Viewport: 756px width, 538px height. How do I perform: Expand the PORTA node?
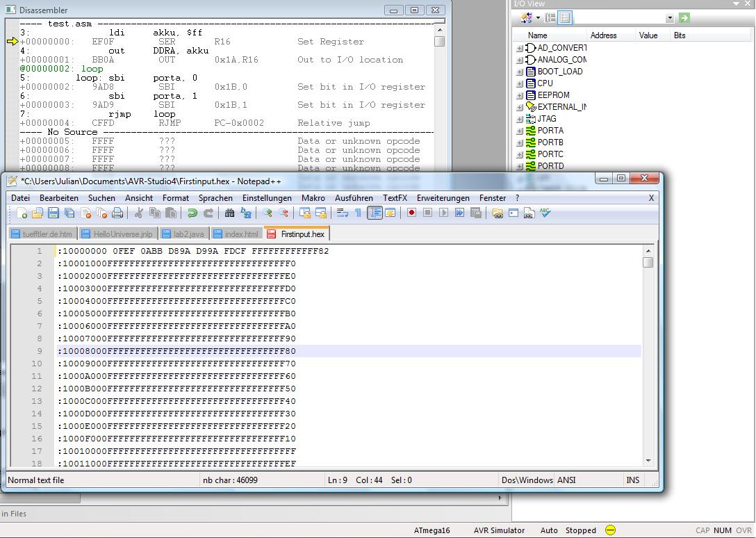[520, 131]
